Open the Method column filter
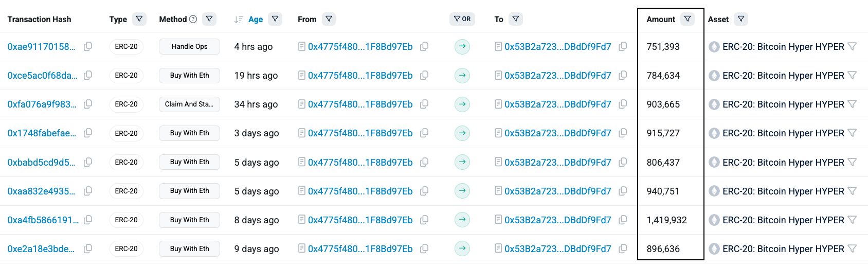 209,19
